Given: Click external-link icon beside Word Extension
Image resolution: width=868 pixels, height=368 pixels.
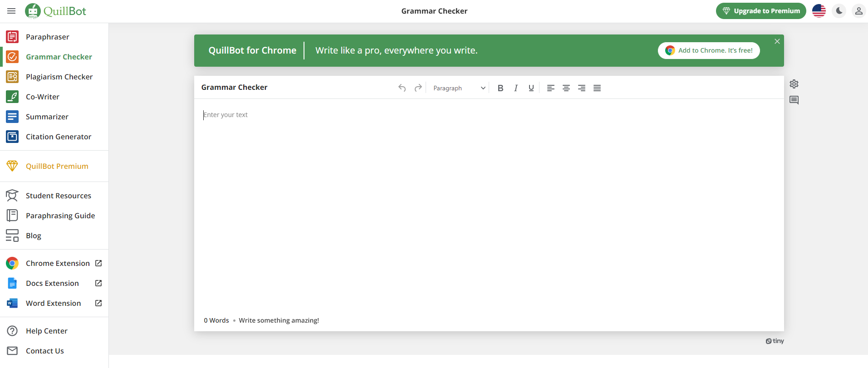Looking at the screenshot, I should pos(98,303).
